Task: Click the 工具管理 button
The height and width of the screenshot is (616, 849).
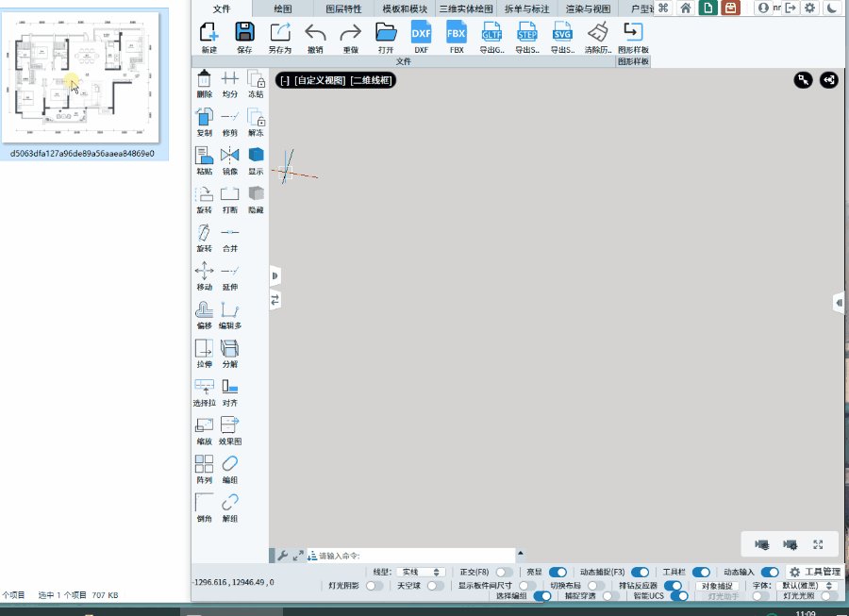Action: click(815, 573)
